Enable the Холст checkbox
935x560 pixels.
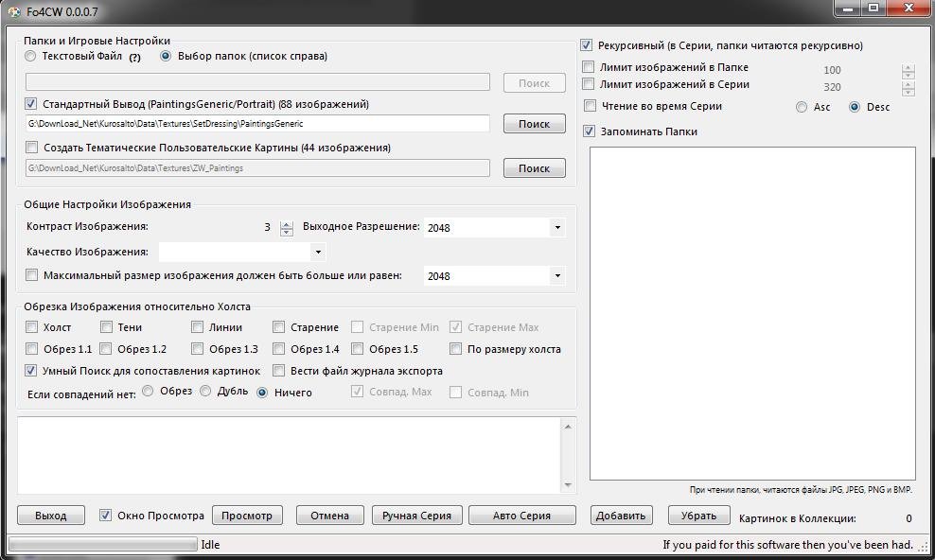click(32, 327)
